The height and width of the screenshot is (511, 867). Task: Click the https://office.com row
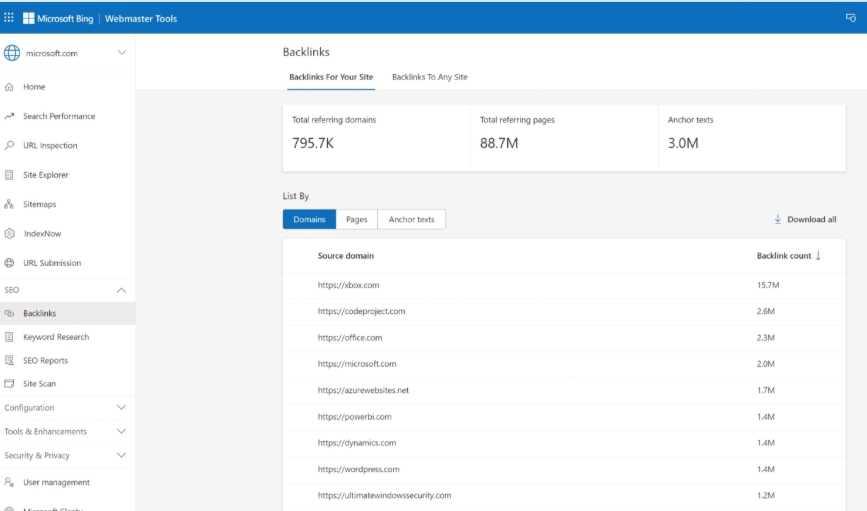pyautogui.click(x=564, y=337)
